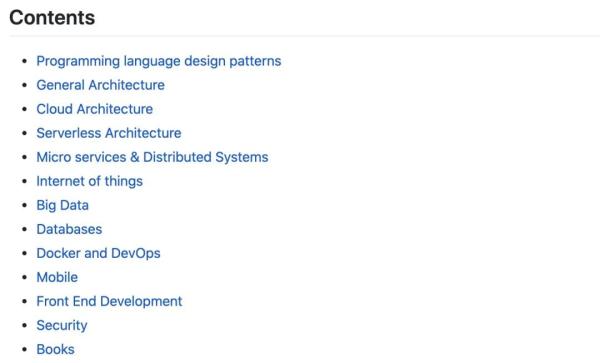Navigate to the Databases section

(x=69, y=229)
